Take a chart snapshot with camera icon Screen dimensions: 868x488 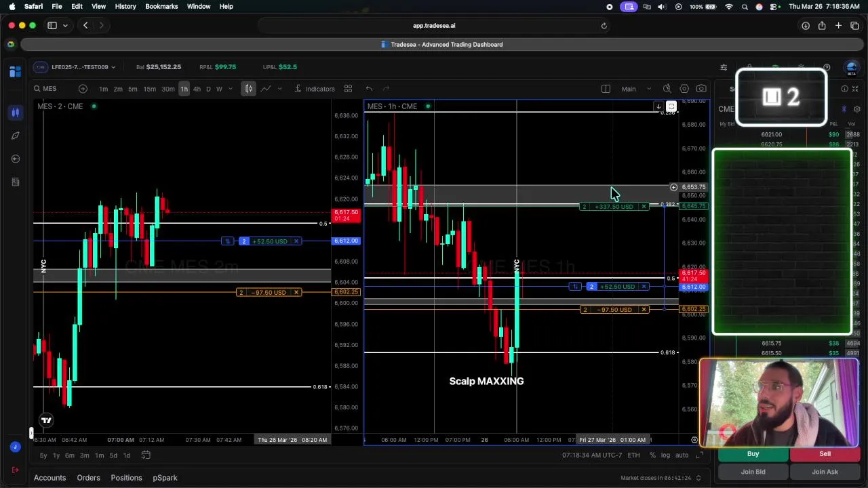point(701,89)
